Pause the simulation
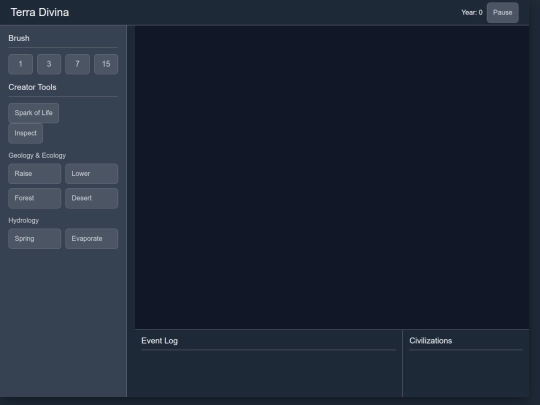540x405 pixels. pos(503,13)
